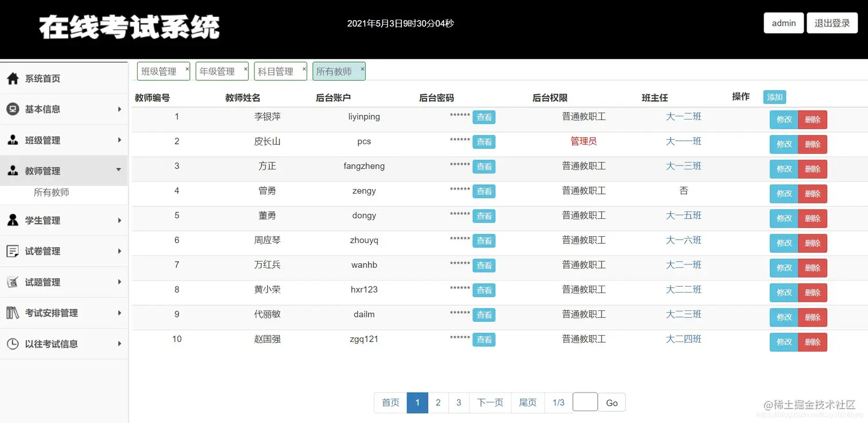Click the Go button

coord(612,403)
